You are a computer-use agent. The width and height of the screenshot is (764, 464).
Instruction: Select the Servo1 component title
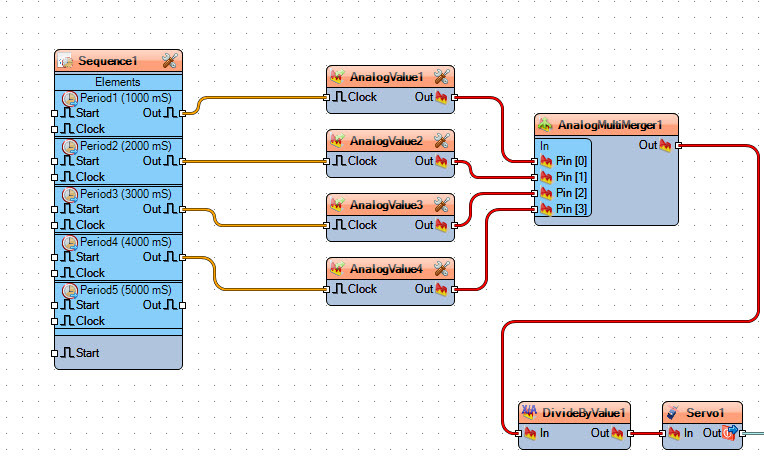[705, 413]
